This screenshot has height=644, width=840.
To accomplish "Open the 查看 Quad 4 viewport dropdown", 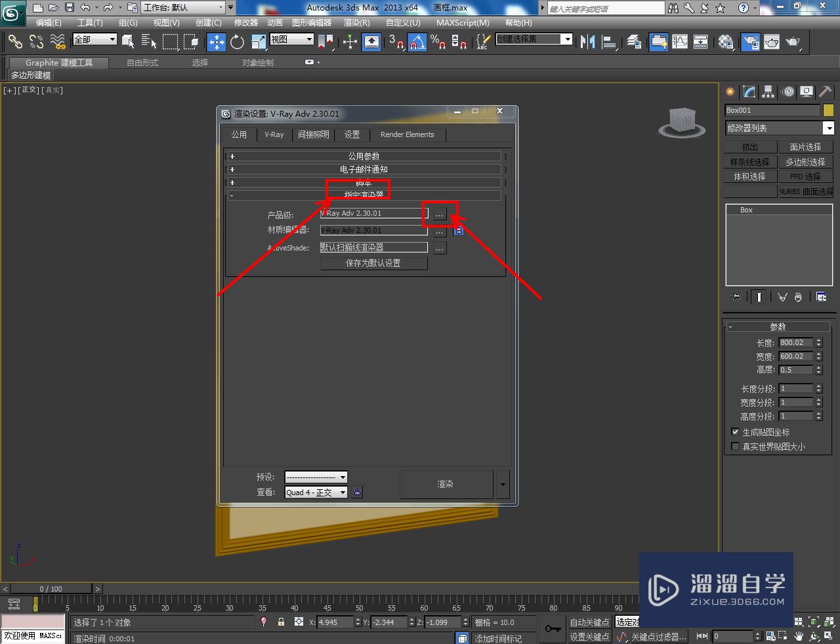I will [316, 492].
